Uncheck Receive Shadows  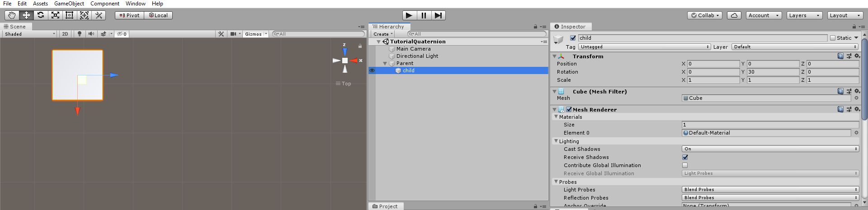[x=685, y=157]
